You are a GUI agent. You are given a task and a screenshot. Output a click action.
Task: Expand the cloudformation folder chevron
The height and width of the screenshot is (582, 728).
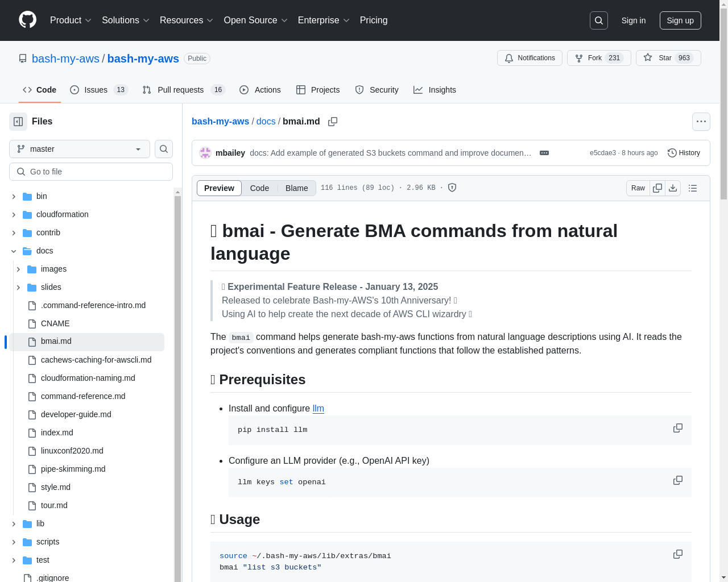pos(14,214)
